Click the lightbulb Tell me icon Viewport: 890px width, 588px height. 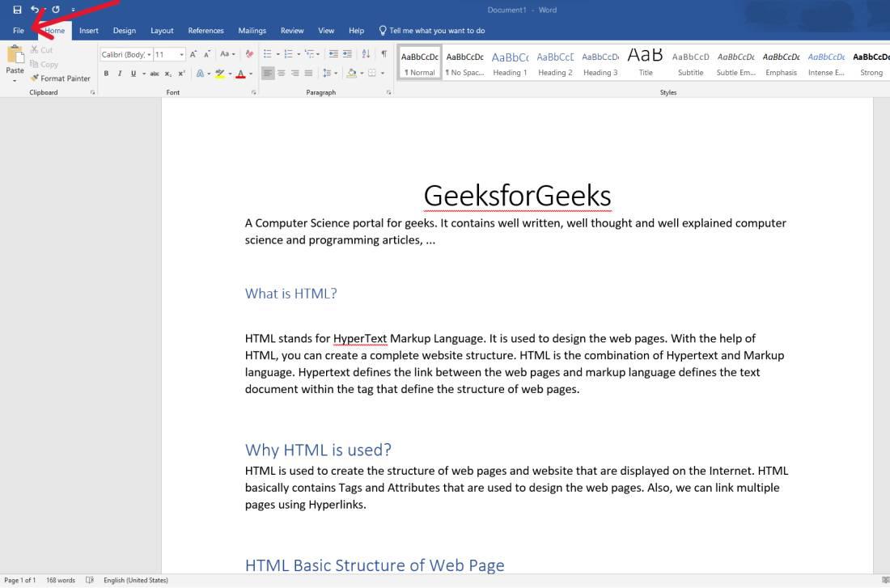tap(383, 31)
